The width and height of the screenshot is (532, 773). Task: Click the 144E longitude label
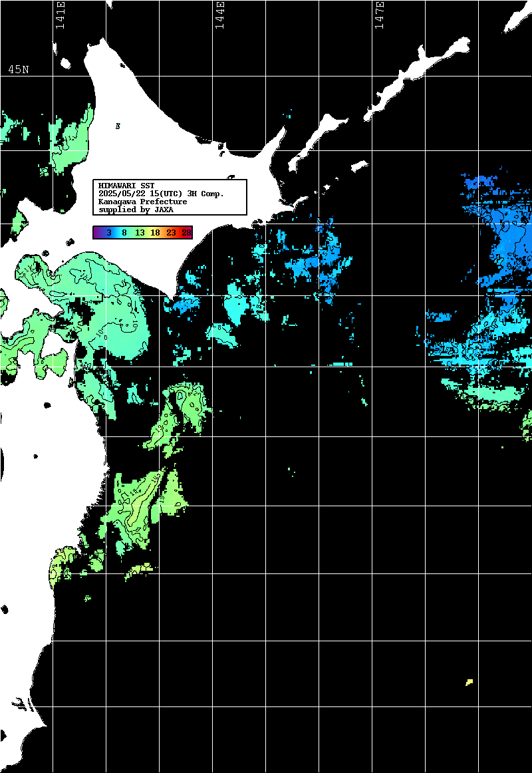220,16
